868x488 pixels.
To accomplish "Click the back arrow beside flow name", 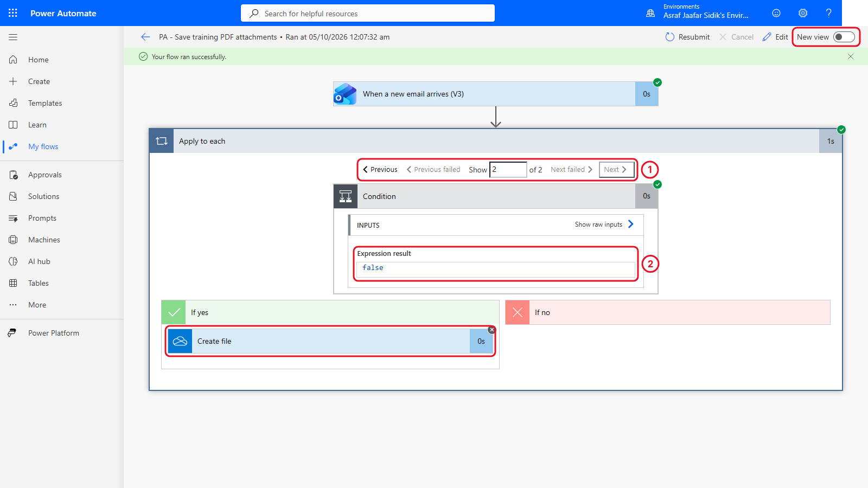I will pyautogui.click(x=145, y=37).
